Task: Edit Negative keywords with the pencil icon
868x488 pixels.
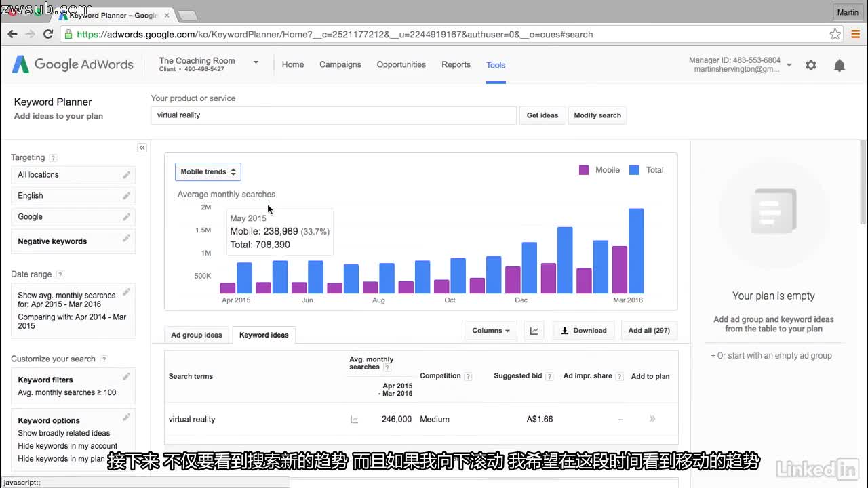Action: tap(126, 238)
